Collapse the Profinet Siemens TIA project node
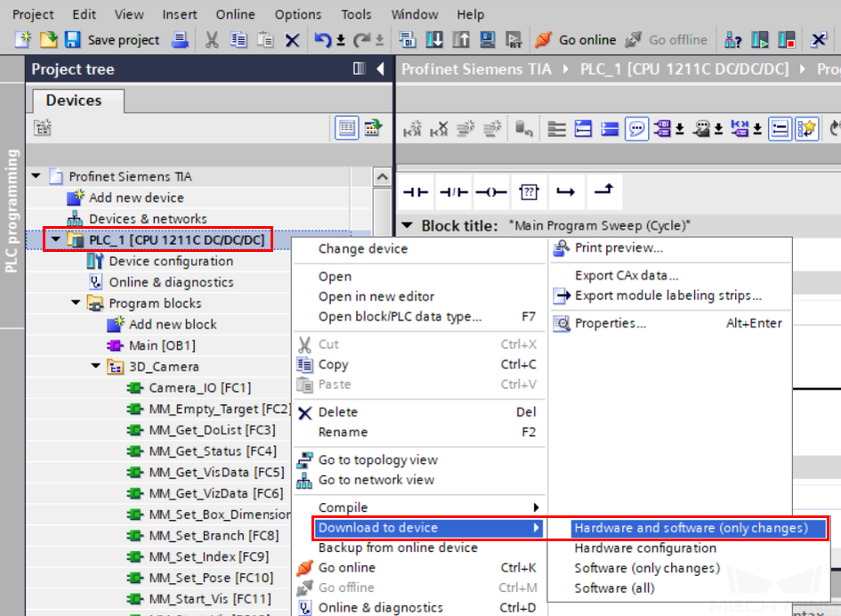This screenshot has width=841, height=616. tap(36, 176)
